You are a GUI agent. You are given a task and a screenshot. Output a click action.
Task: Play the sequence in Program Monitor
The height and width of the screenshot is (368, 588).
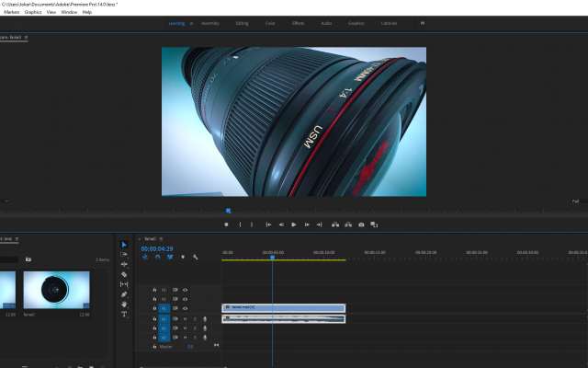pos(294,224)
